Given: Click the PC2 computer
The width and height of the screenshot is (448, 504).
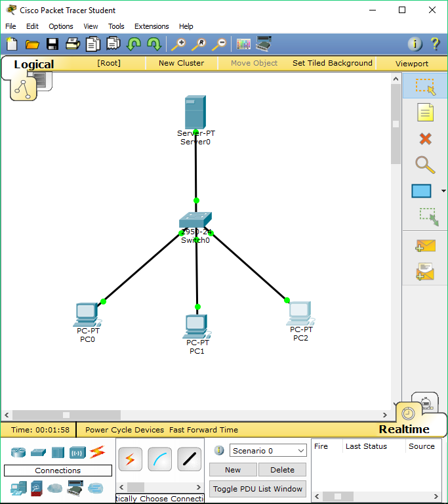Looking at the screenshot, I should (x=300, y=313).
